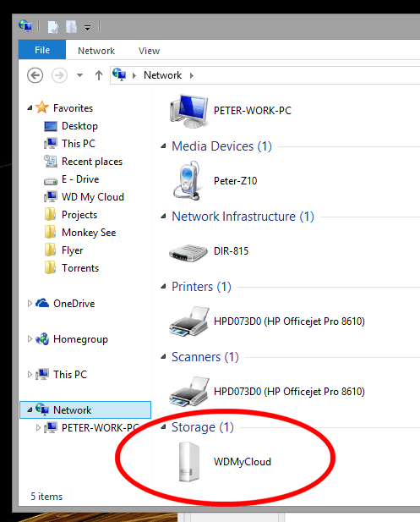Select the PETER-WORK-PC computer icon
420x522 pixels.
[x=188, y=111]
